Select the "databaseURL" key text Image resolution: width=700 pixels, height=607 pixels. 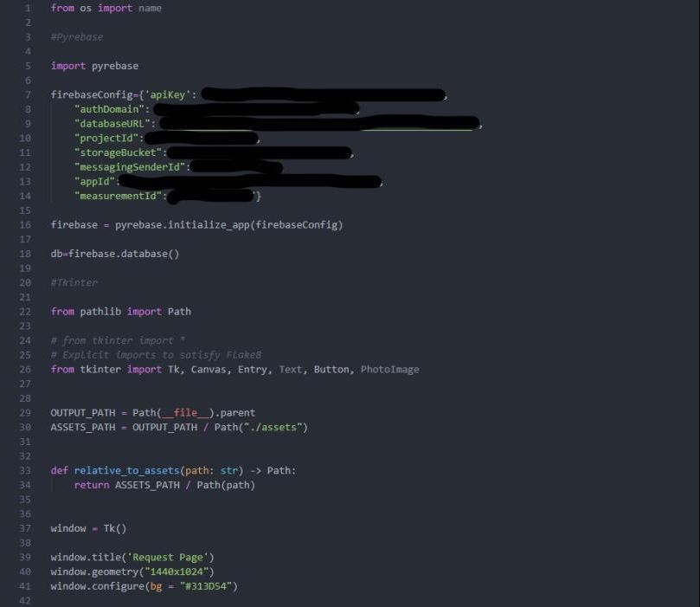112,124
